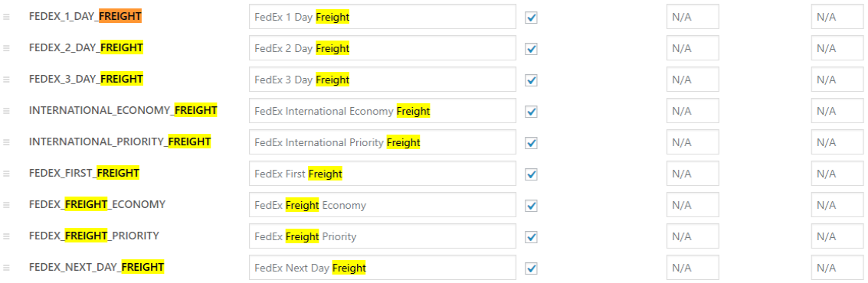Click drag handle next to INTERNATIONAL_PRIORITY_FREIGHT
The height and width of the screenshot is (283, 868).
coord(7,142)
